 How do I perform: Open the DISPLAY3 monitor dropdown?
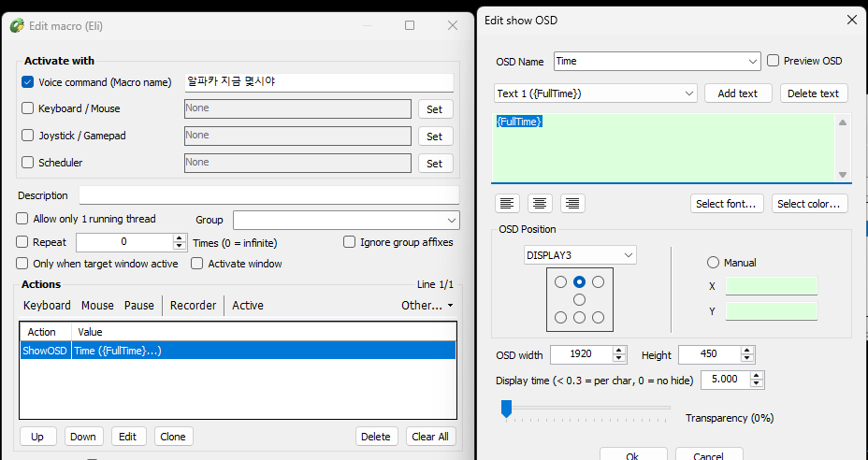580,255
